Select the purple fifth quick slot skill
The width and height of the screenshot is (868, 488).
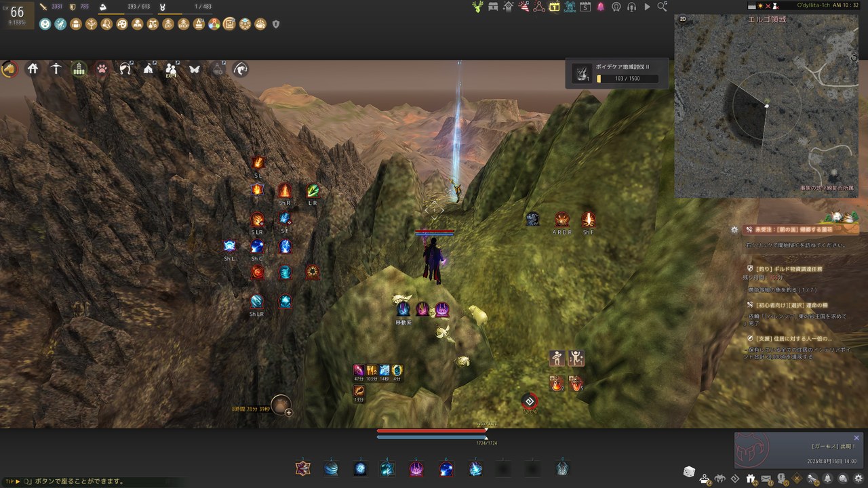click(x=416, y=468)
